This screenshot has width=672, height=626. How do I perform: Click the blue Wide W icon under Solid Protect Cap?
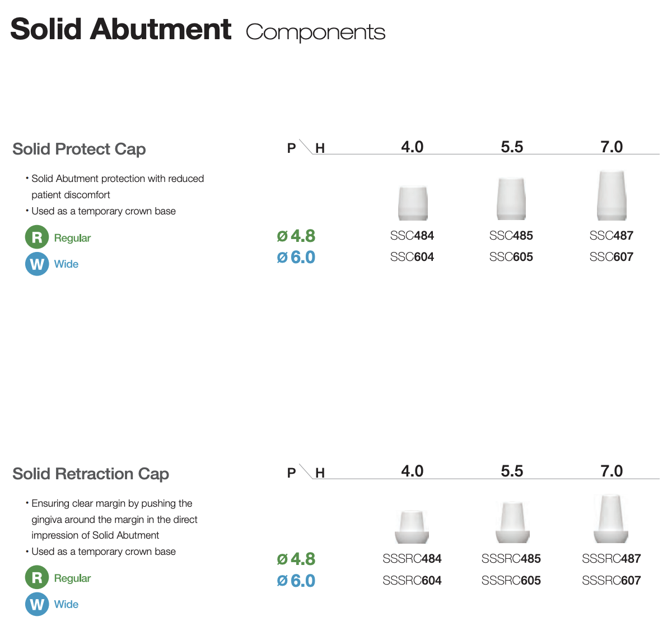point(37,264)
